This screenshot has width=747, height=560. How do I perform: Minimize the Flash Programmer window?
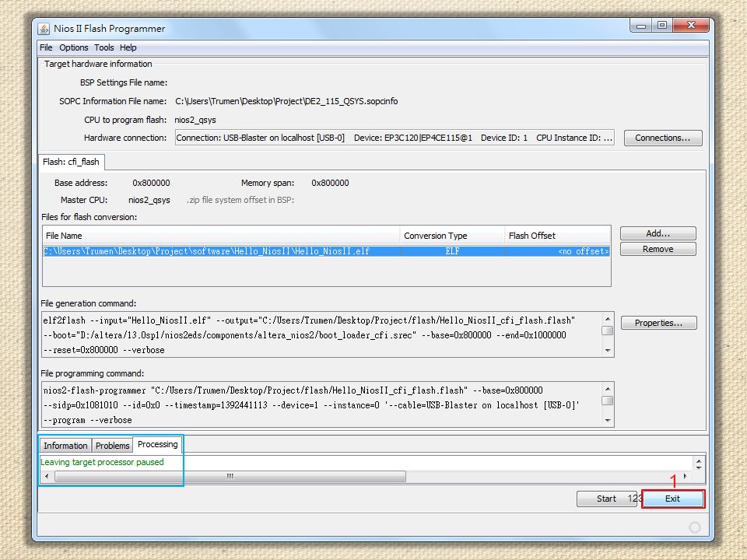(641, 26)
